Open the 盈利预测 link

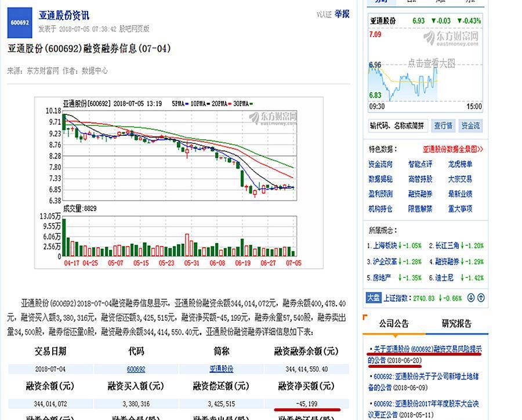click(x=380, y=194)
